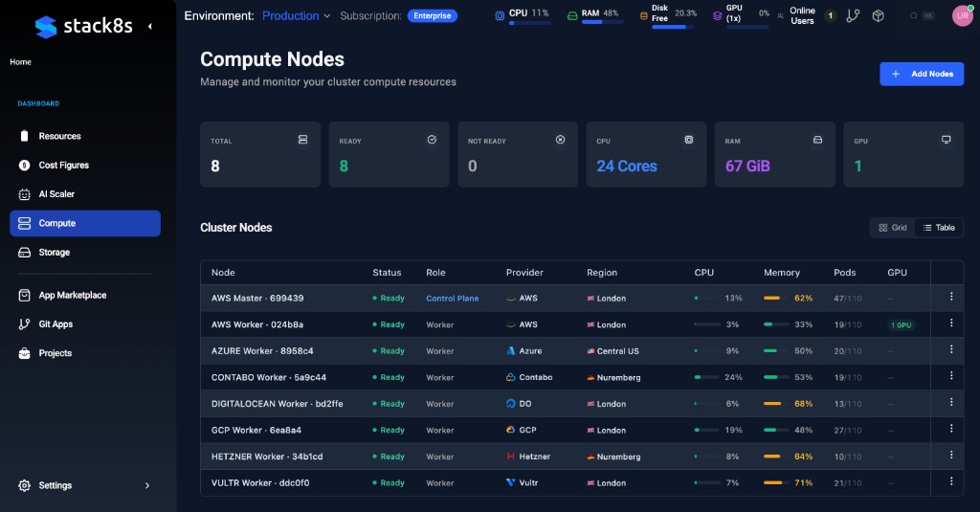980x512 pixels.
Task: Open the AI Scaler section
Action: pos(85,194)
